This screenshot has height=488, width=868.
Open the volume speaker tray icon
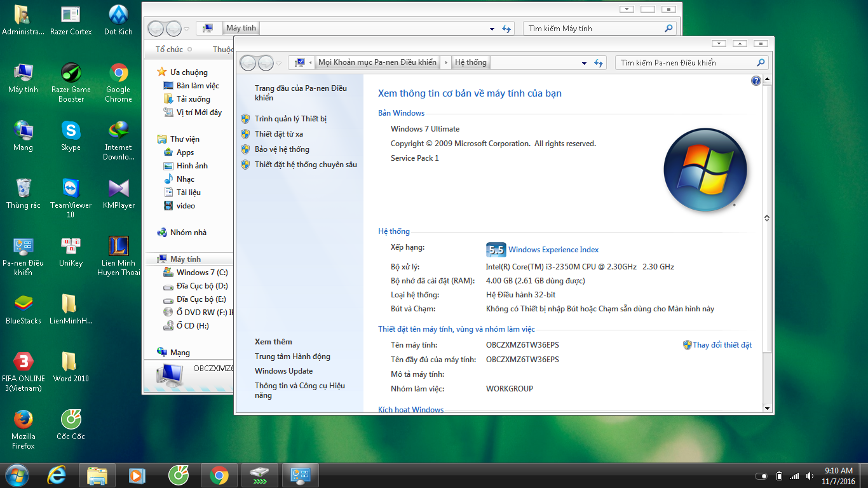(x=810, y=476)
